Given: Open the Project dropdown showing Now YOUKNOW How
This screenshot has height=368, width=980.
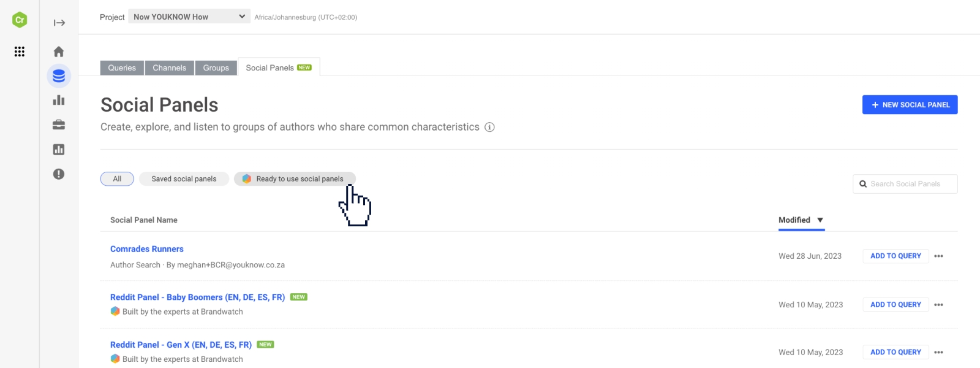Looking at the screenshot, I should 189,17.
